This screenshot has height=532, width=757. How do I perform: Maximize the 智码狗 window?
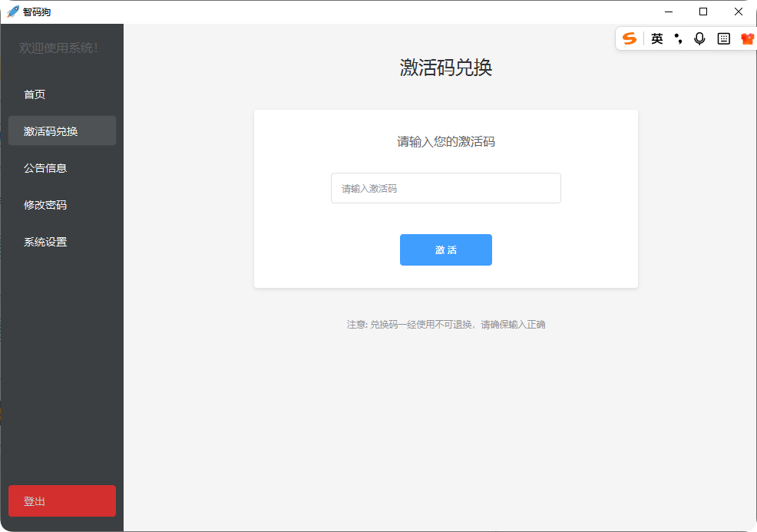703,12
